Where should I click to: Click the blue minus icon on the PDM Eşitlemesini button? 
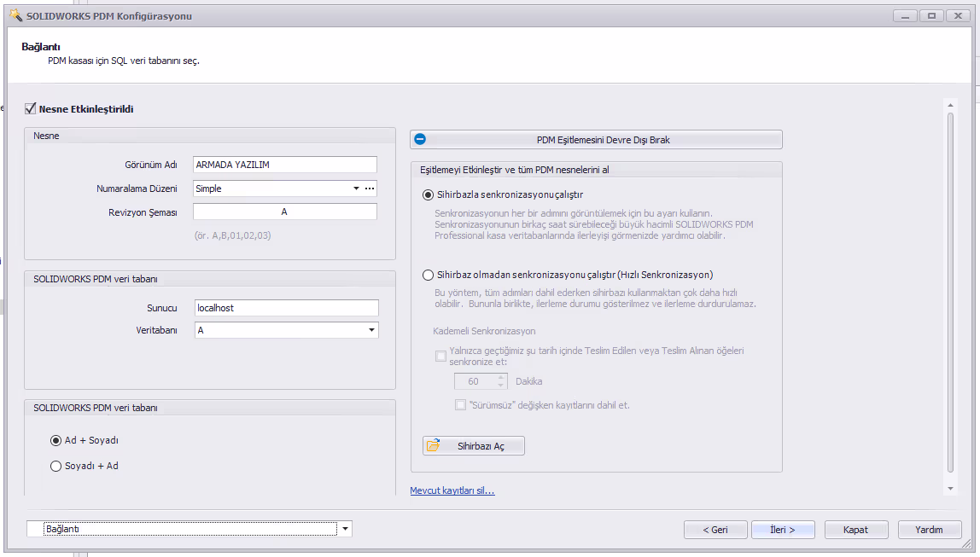421,139
